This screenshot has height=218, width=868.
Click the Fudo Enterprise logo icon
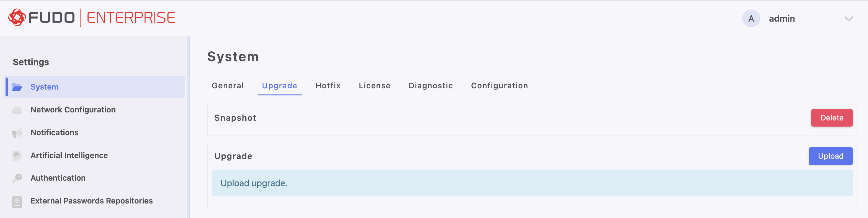click(17, 18)
